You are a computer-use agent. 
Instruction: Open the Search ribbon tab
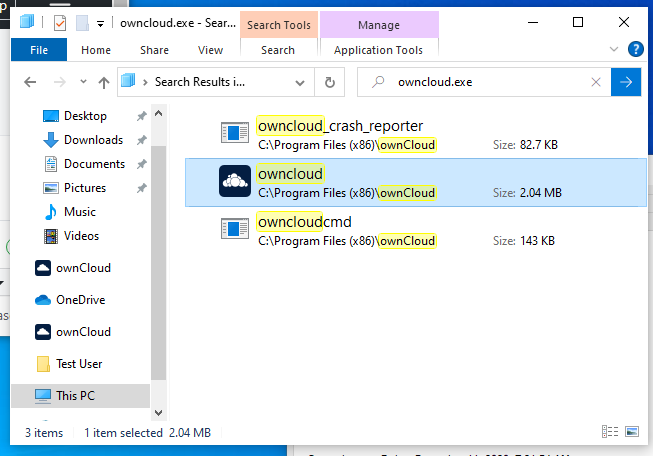[x=278, y=50]
